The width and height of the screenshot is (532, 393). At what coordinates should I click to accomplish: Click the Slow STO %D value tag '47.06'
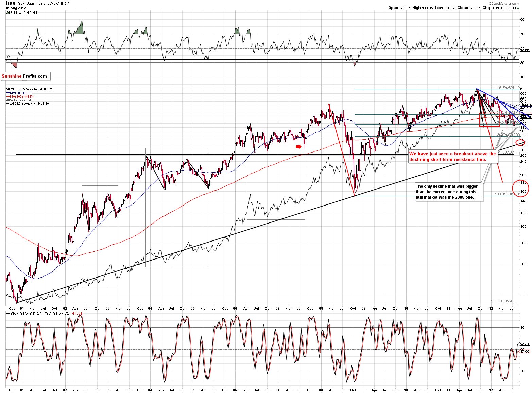click(x=525, y=352)
